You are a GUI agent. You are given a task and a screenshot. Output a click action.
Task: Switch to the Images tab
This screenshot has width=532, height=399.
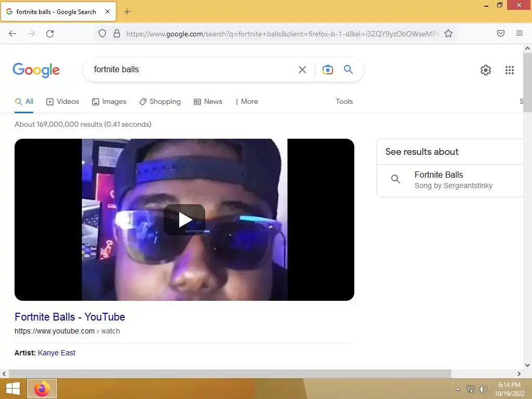point(109,101)
